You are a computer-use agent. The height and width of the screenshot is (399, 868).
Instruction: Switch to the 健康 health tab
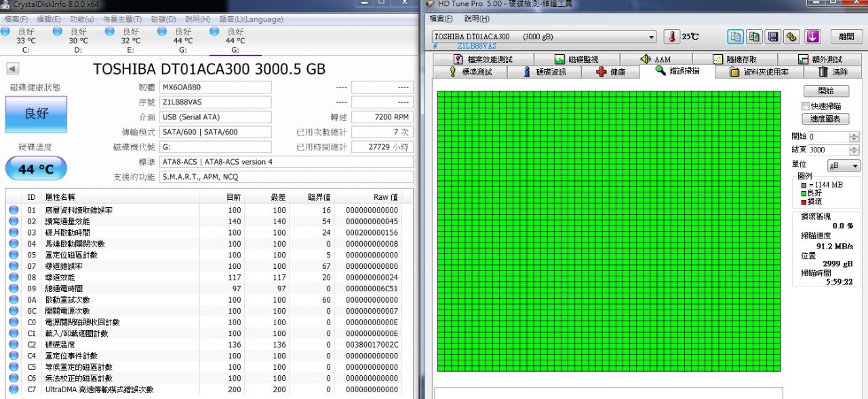point(610,72)
